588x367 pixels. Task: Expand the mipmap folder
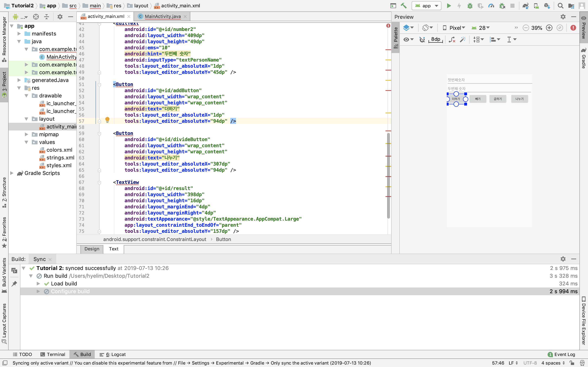(27, 135)
